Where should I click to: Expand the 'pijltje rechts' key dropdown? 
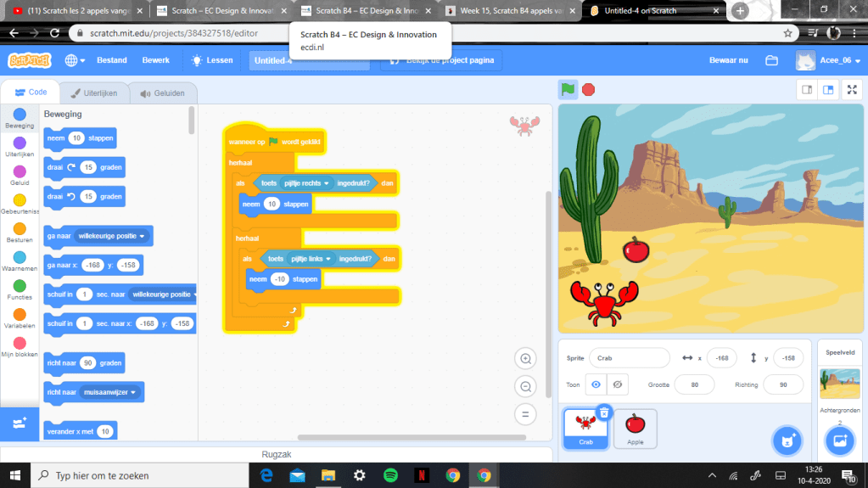tap(326, 182)
